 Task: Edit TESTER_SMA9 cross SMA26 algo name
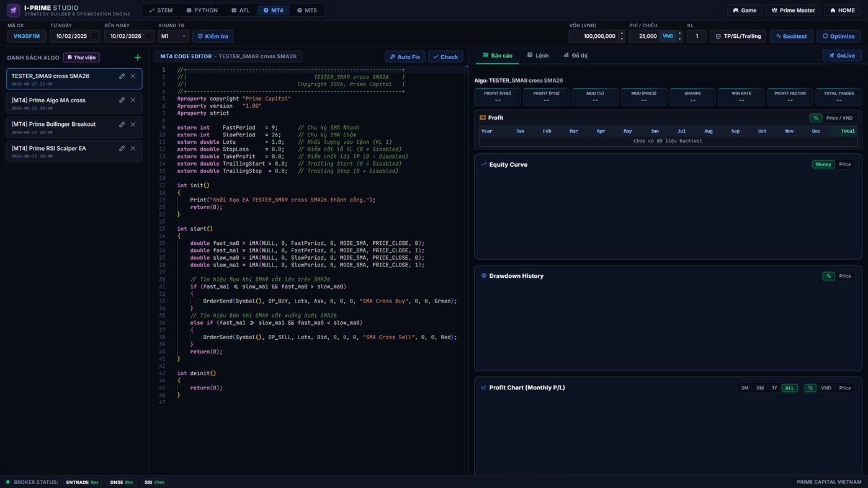tap(122, 76)
